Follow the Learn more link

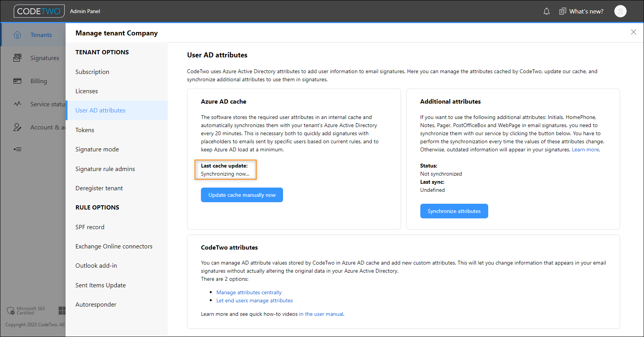585,150
